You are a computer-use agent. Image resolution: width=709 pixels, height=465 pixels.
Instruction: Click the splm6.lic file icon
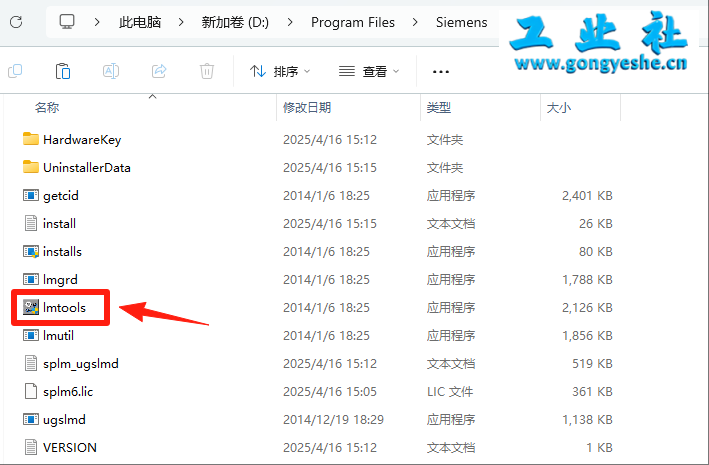[31, 391]
